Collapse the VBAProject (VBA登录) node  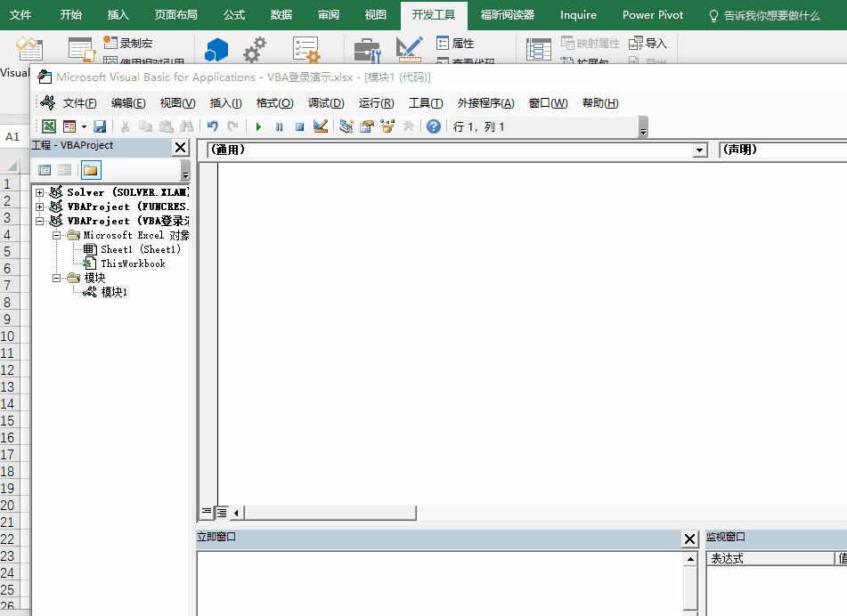[39, 221]
